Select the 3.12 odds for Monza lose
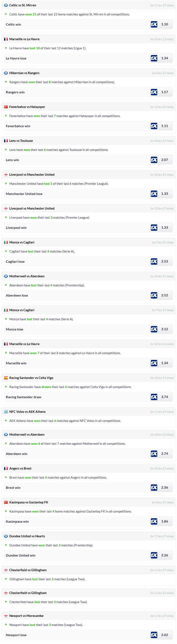The height and width of the screenshot is (644, 177). [x=165, y=329]
